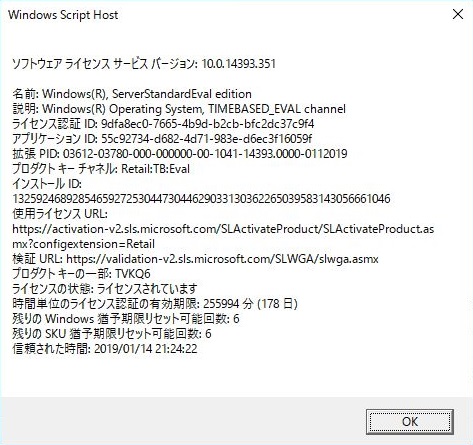This screenshot has height=445, width=473.
Task: Click the partial product key TVKQ6
Action: (x=133, y=274)
